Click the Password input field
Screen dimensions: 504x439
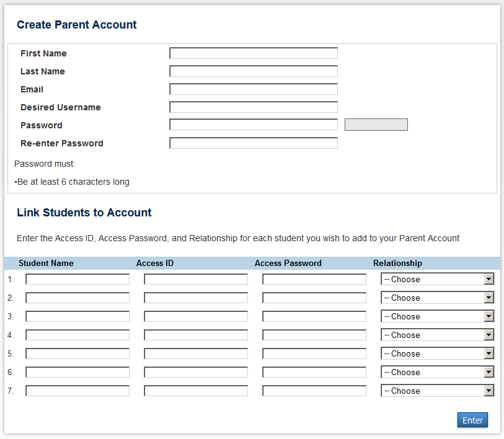tap(253, 125)
